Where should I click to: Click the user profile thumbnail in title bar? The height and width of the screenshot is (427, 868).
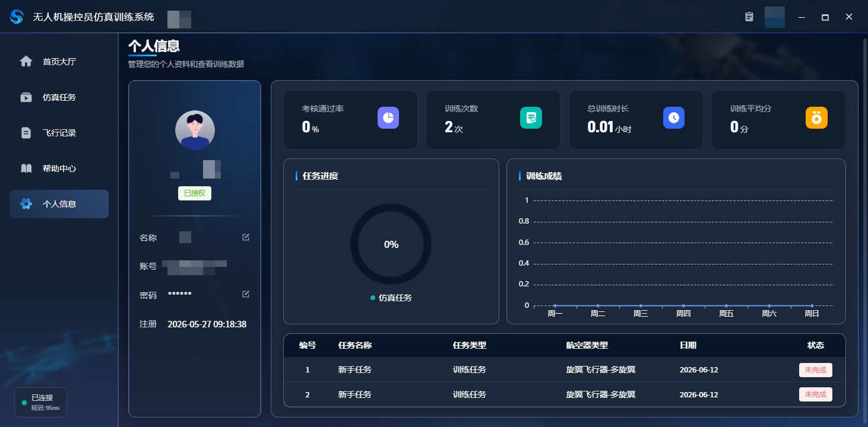point(775,17)
